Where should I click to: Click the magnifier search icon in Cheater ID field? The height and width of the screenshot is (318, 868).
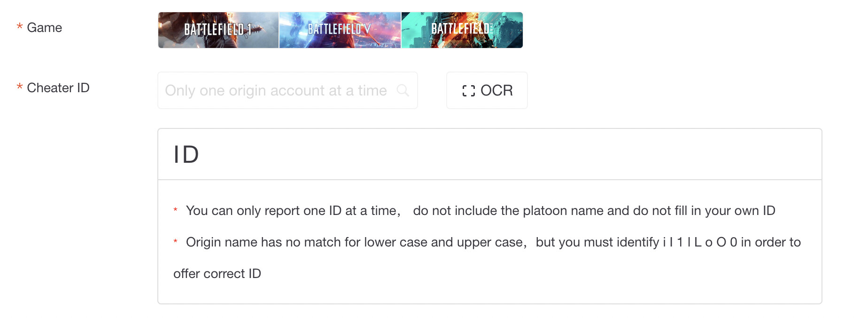click(403, 90)
